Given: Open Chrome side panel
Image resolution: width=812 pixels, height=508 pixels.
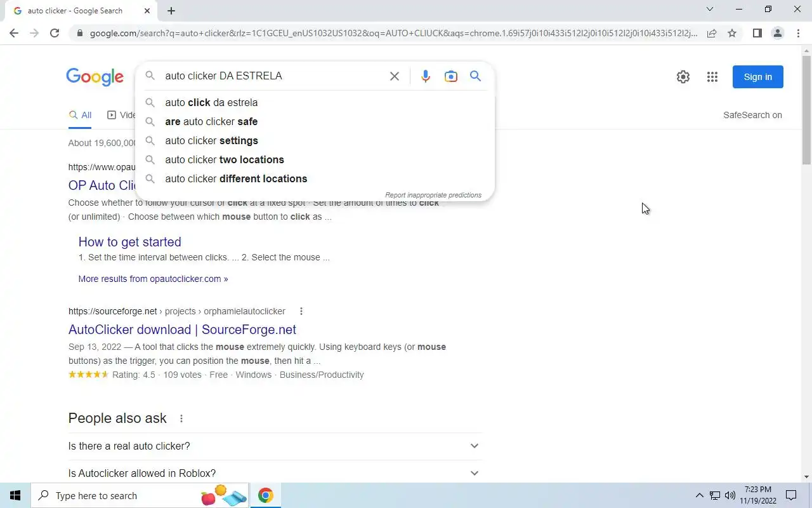Looking at the screenshot, I should click(x=757, y=33).
